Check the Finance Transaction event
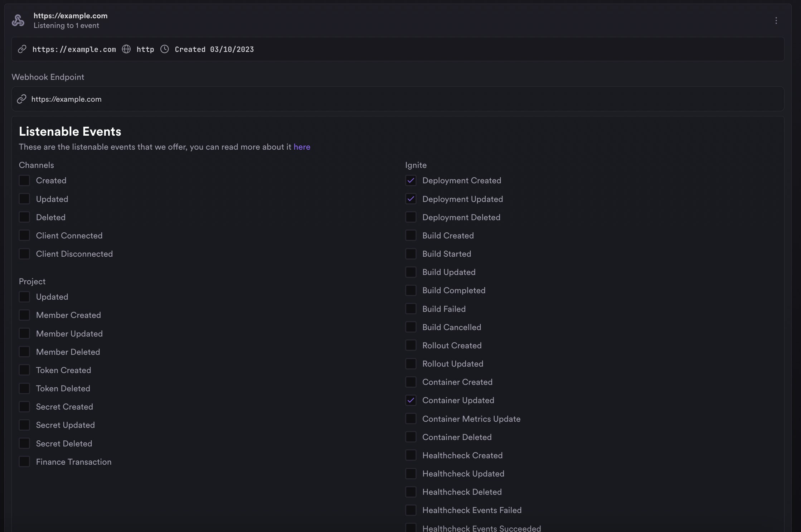 pyautogui.click(x=24, y=462)
